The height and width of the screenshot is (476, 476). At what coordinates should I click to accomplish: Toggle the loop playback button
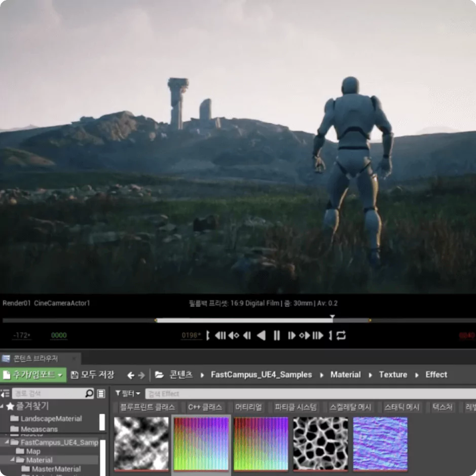[341, 336]
